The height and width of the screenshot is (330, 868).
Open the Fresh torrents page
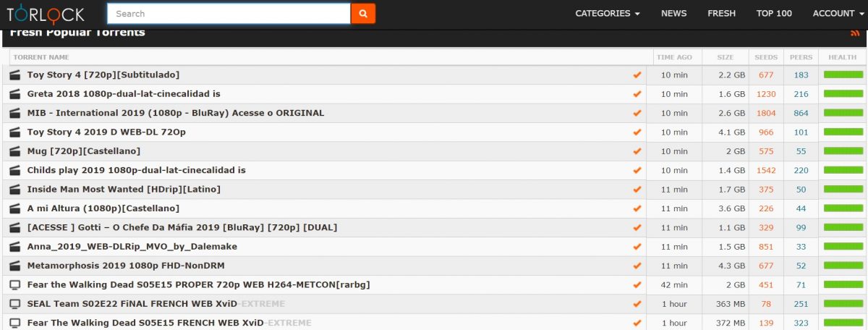(x=721, y=14)
